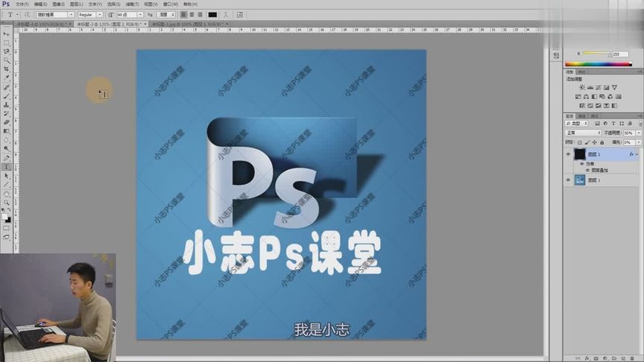The width and height of the screenshot is (644, 362).
Task: Select the Gradient tool
Action: (6, 131)
